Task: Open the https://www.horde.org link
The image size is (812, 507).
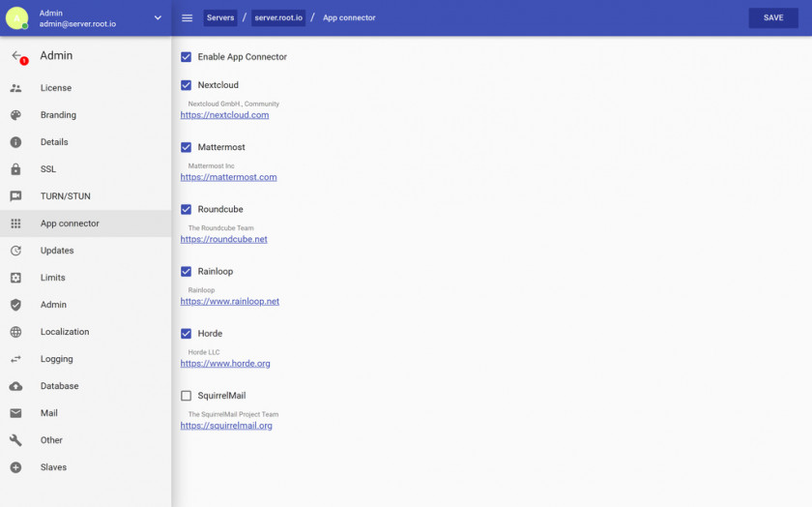Action: click(x=225, y=364)
